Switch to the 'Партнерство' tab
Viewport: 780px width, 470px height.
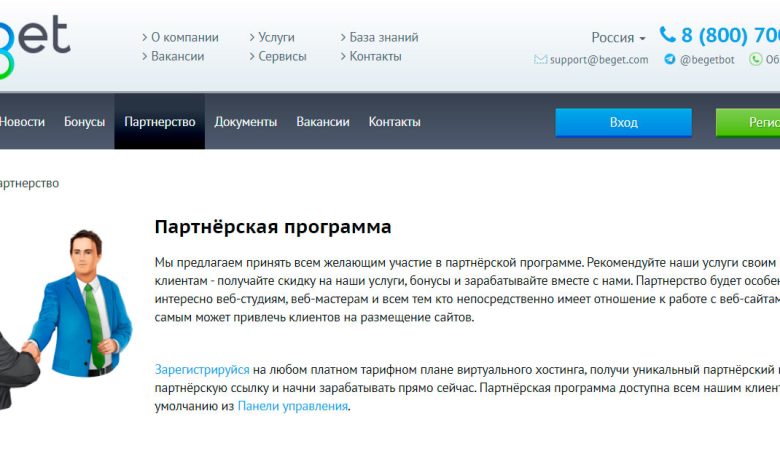click(x=159, y=122)
